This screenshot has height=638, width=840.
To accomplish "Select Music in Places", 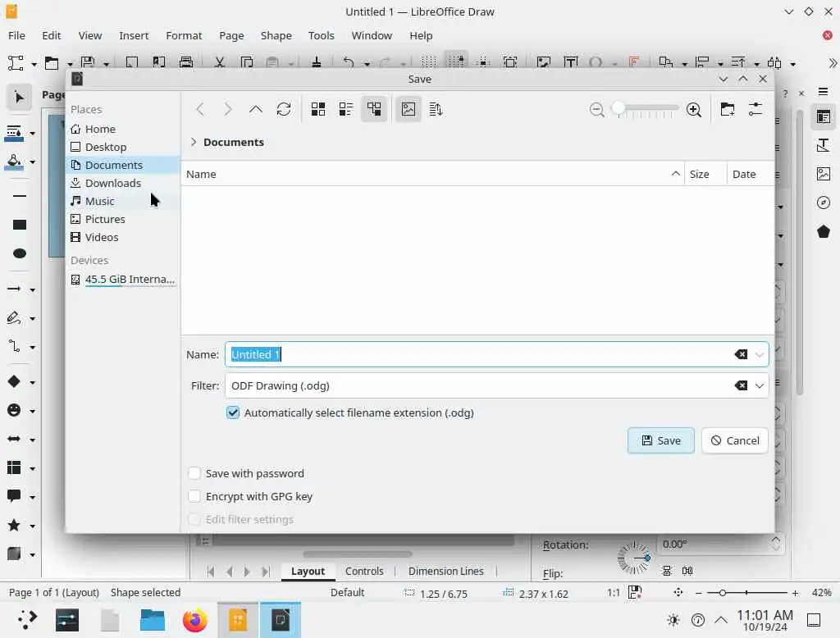I will coord(123,202).
